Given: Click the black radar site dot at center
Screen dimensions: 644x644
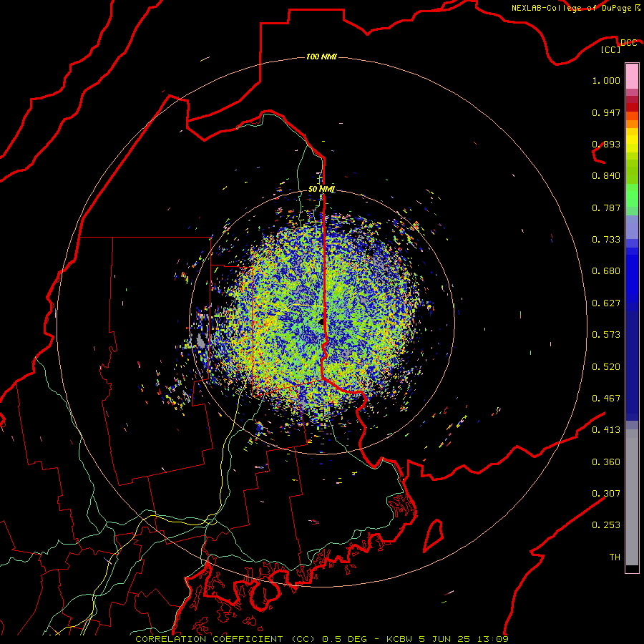Looking at the screenshot, I should (321, 322).
